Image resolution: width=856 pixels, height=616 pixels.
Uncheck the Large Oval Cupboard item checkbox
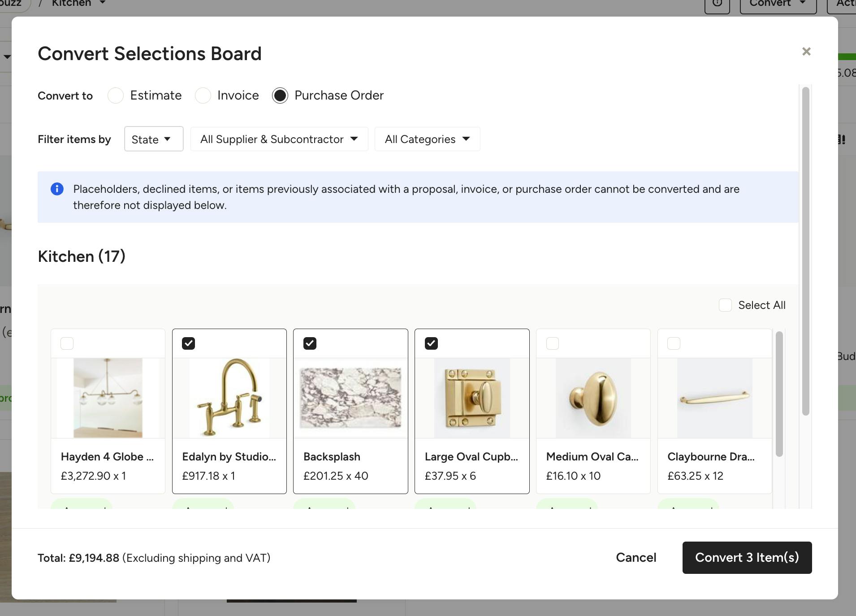tap(431, 343)
